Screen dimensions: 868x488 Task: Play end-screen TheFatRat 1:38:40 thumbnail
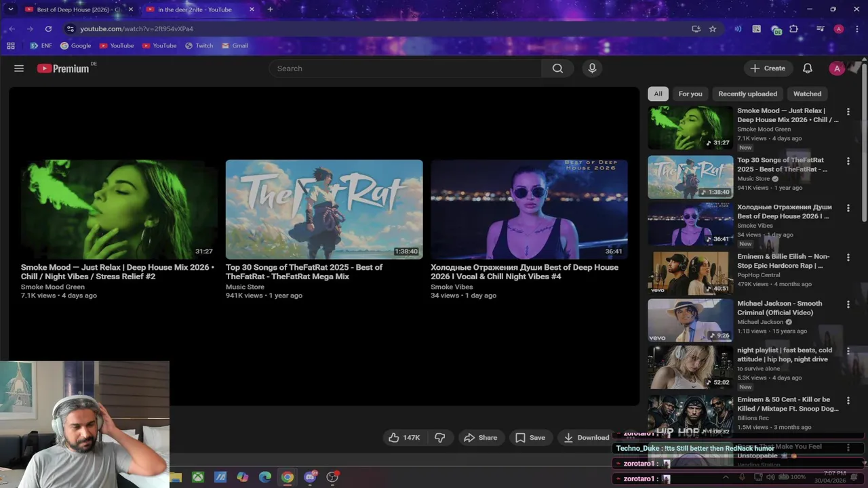(324, 209)
